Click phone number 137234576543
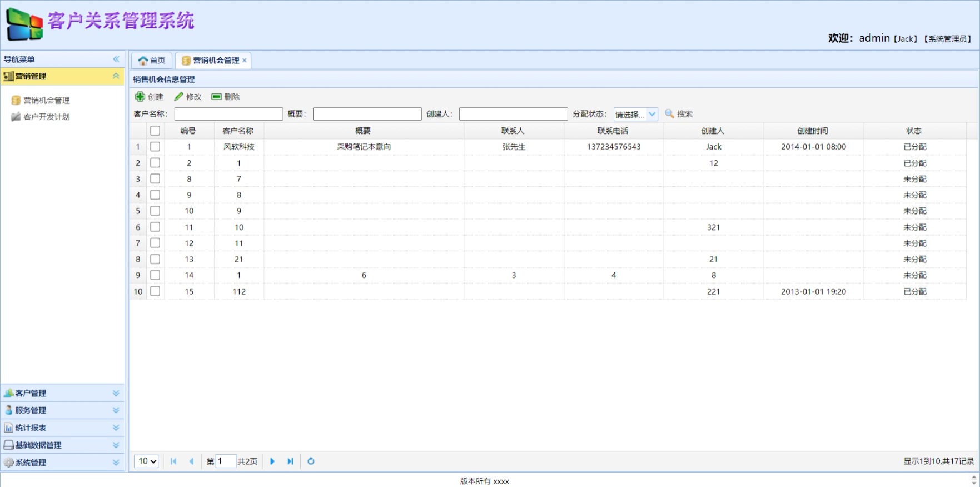The image size is (980, 487). tap(614, 147)
